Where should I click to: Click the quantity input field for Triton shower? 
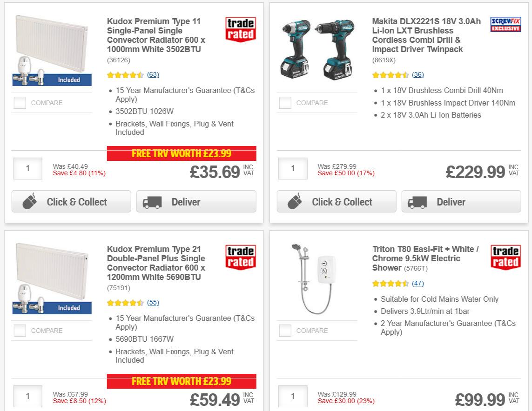pos(292,396)
